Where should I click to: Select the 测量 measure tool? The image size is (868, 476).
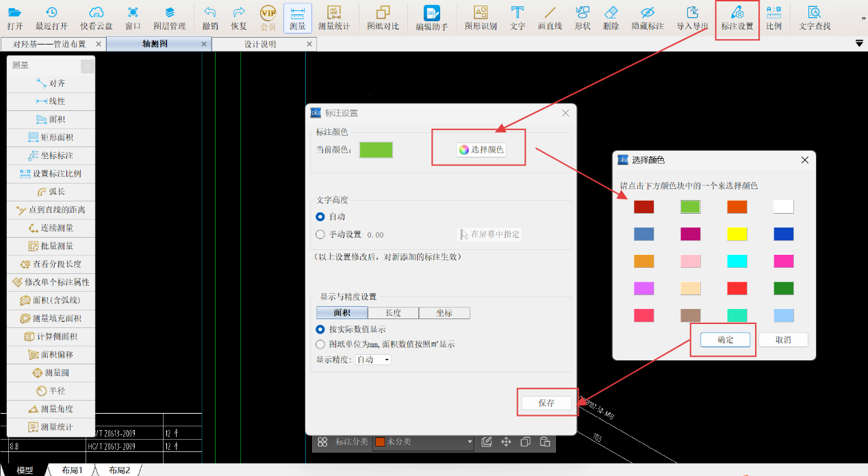298,18
